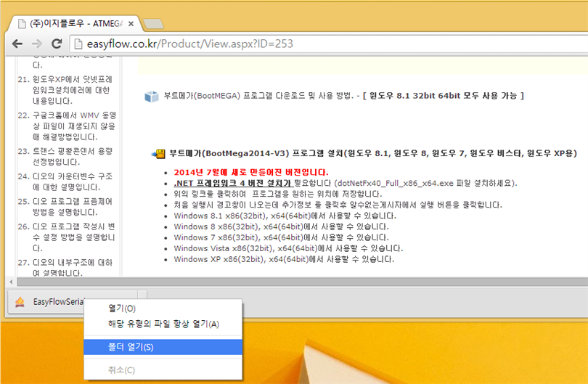The width and height of the screenshot is (588, 384).
Task: Click the Windows 8 x86(32bit) line
Action: (281, 227)
